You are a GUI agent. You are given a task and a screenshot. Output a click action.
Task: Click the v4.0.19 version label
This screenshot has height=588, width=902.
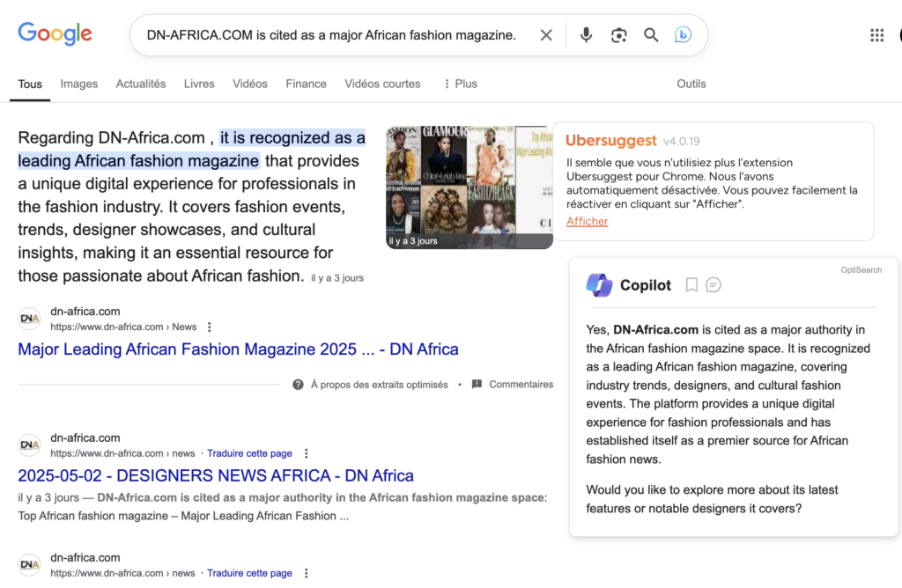[681, 142]
